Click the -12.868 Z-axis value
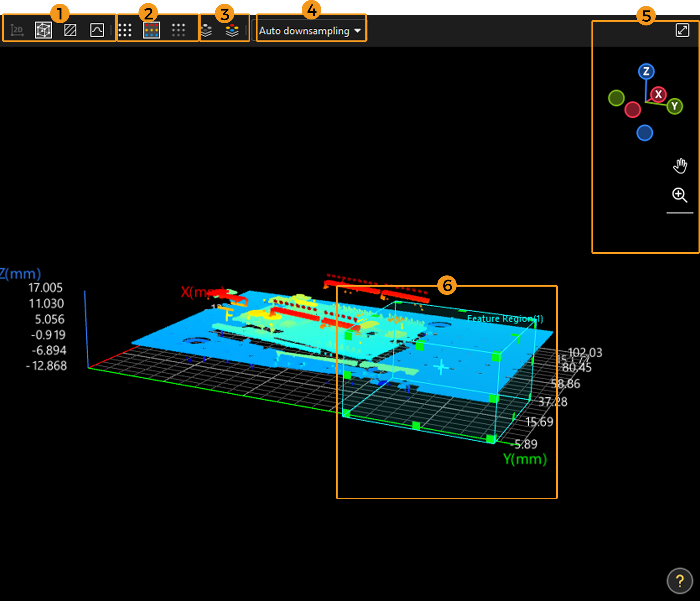700x601 pixels. (x=46, y=366)
